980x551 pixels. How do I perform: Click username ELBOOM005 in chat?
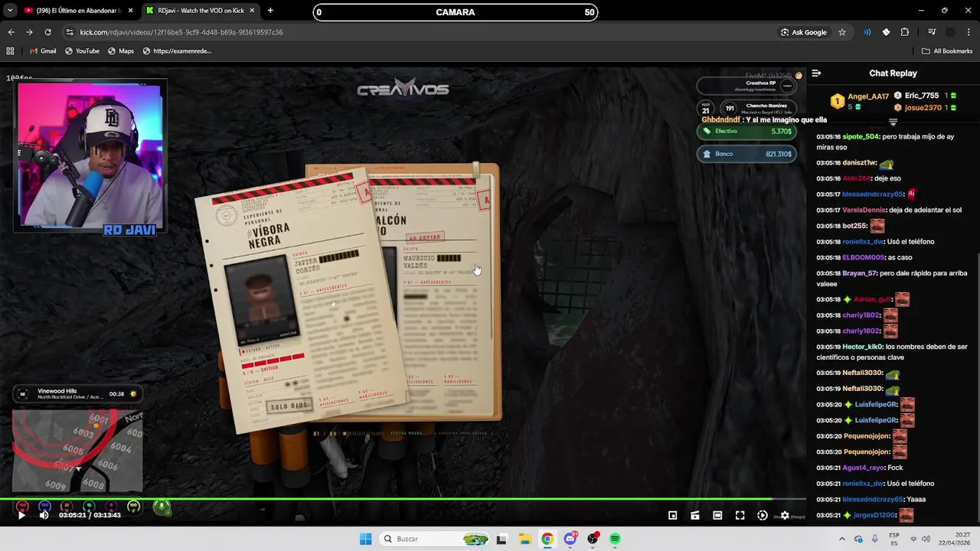click(864, 257)
